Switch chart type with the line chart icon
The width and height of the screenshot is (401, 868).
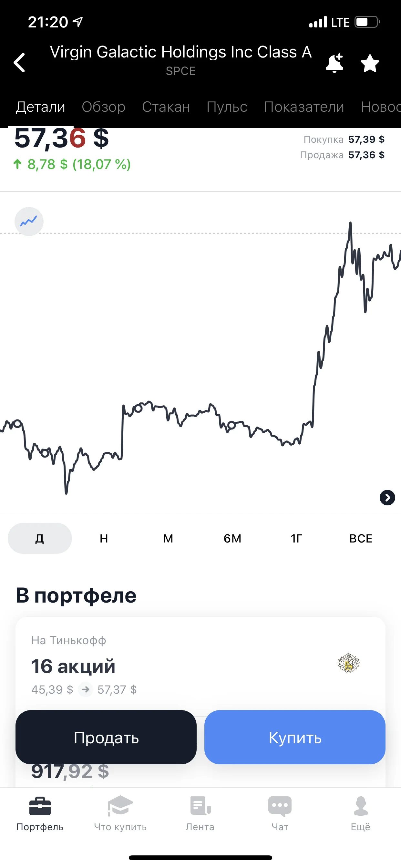(x=29, y=222)
